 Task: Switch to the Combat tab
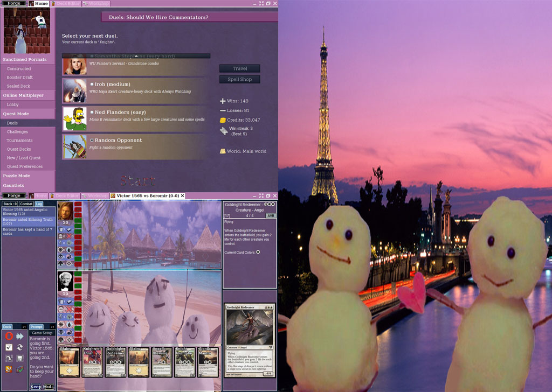[x=26, y=204]
